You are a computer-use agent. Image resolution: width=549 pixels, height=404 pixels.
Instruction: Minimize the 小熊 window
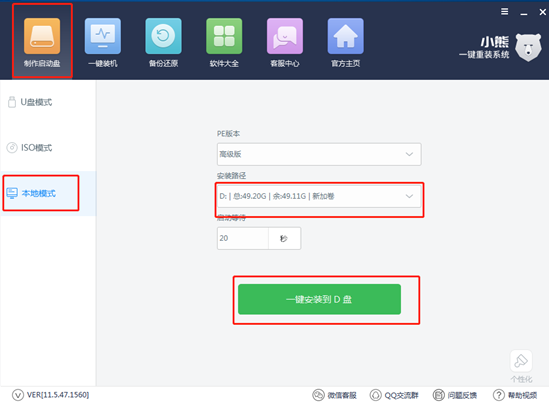pos(524,12)
